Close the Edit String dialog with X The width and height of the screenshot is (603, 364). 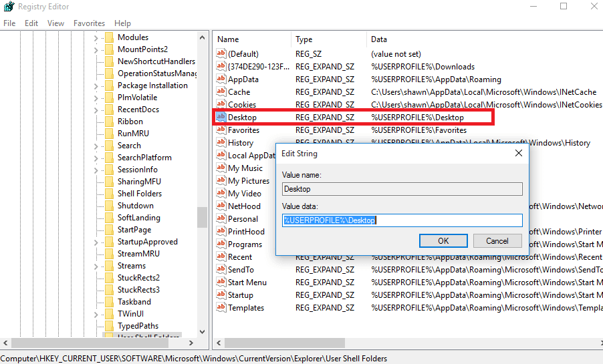pyautogui.click(x=518, y=154)
